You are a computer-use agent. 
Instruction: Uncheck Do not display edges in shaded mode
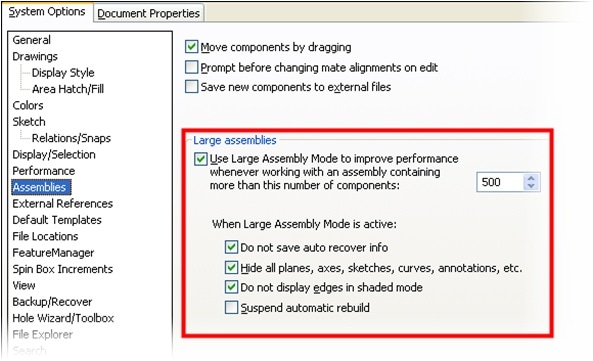(231, 287)
